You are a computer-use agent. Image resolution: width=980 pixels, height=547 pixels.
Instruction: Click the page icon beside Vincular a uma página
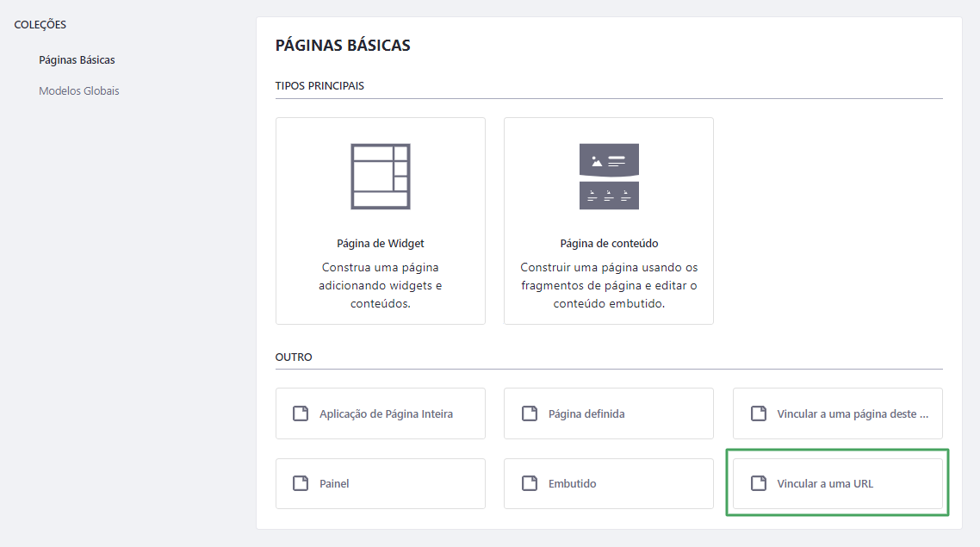758,413
